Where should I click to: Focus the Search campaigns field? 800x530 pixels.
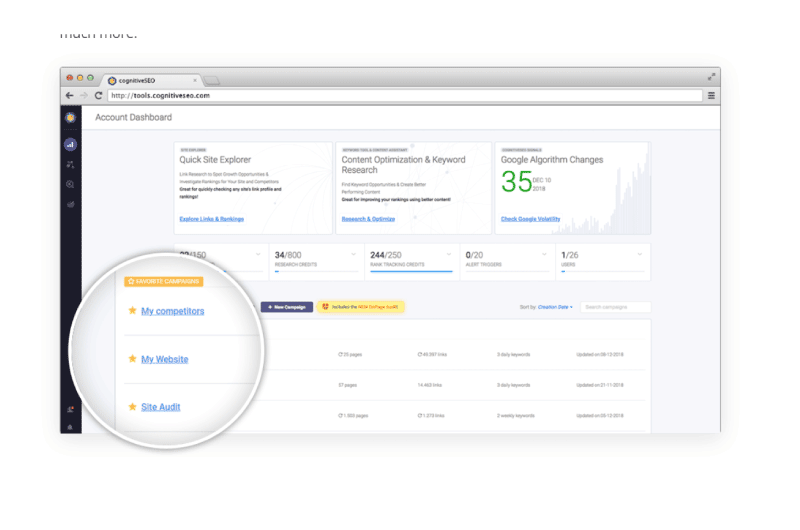(615, 307)
